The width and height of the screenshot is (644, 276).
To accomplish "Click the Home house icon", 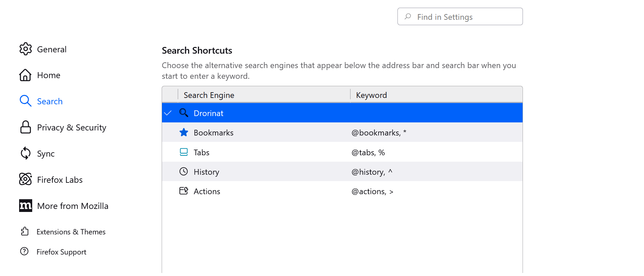I will click(25, 75).
